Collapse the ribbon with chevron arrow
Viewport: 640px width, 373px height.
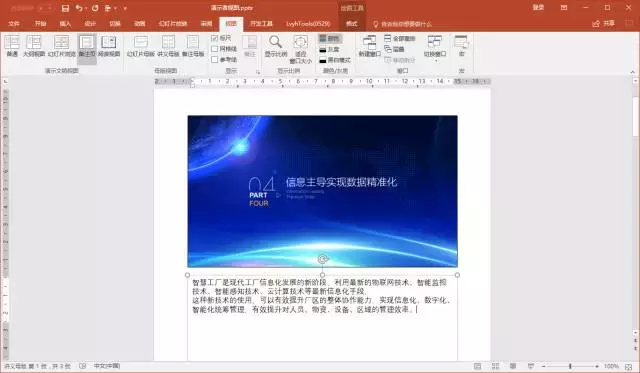pyautogui.click(x=632, y=72)
